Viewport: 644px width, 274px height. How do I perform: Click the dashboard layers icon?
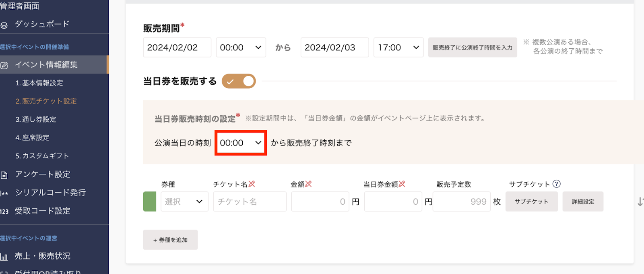point(4,25)
